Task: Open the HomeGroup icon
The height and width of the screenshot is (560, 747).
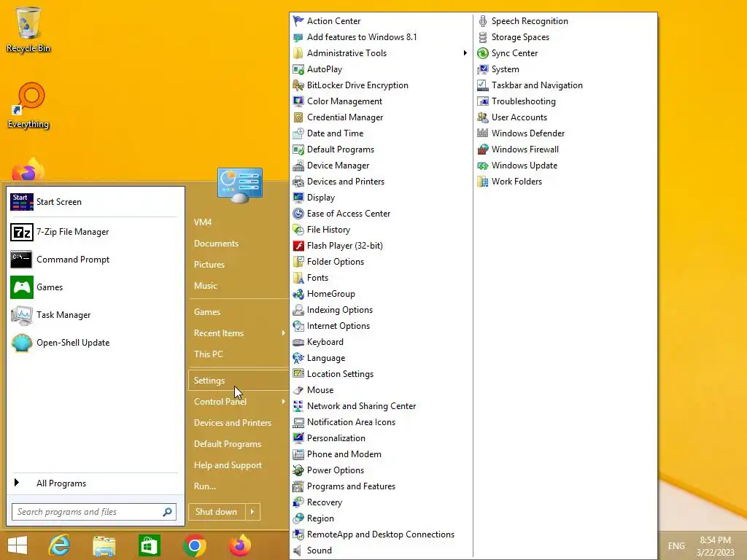Action: click(298, 294)
